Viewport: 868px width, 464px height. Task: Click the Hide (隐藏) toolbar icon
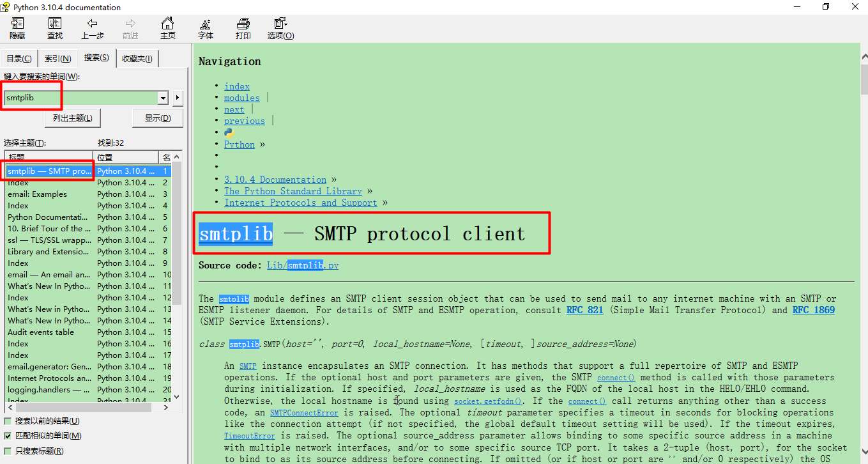point(17,24)
